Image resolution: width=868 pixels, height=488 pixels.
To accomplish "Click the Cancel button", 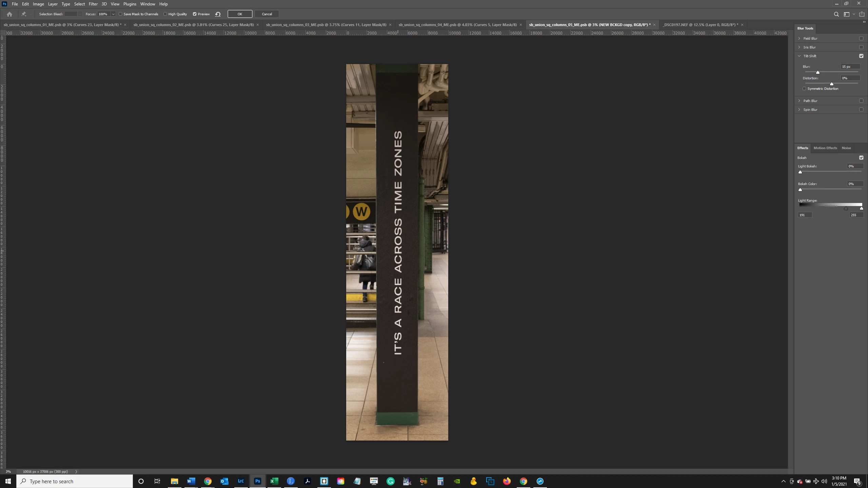I will point(267,14).
